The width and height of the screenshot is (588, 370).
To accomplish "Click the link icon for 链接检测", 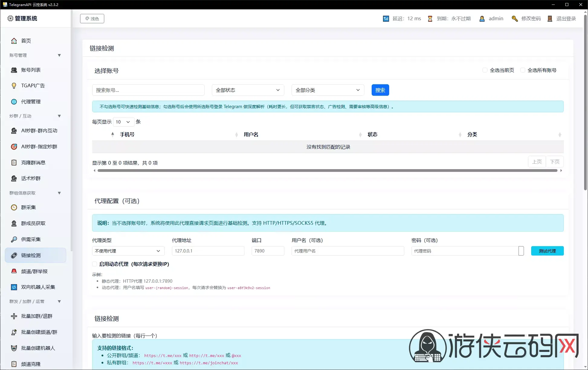I will 14,256.
